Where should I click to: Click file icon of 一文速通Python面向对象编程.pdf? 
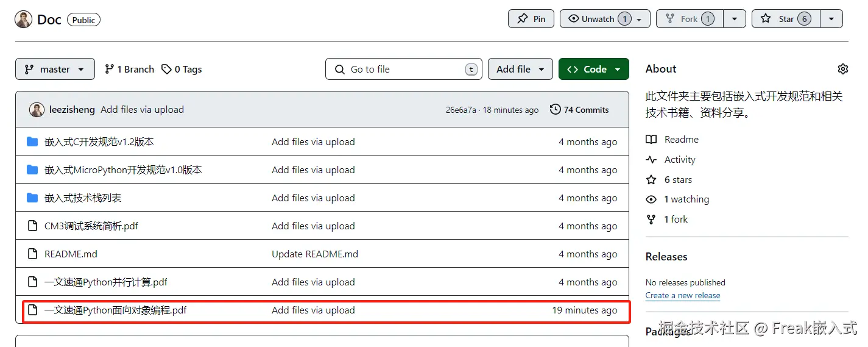tap(33, 310)
